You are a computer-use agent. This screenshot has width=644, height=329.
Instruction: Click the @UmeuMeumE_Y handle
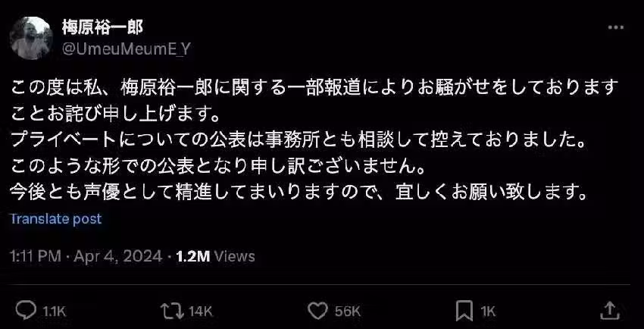point(127,49)
